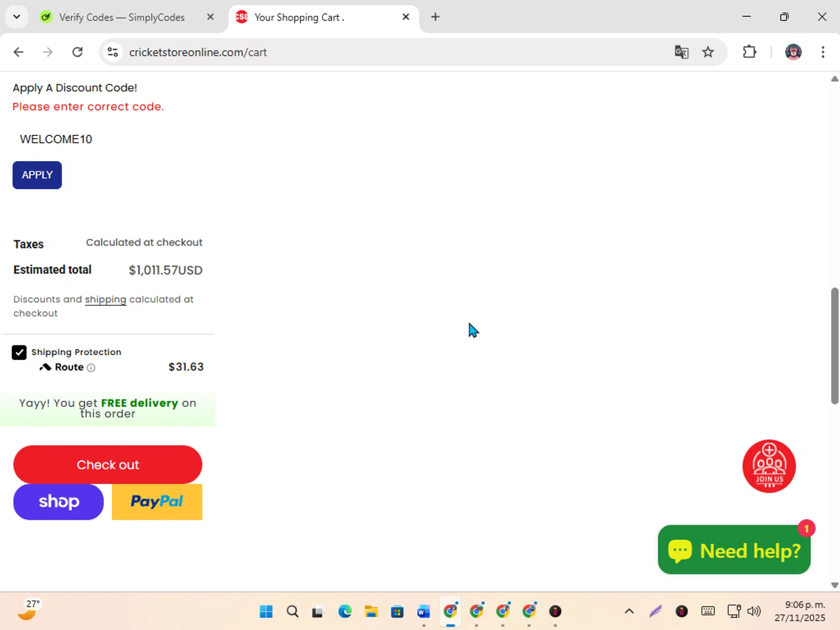Click the Please enter correct code error
Viewport: 840px width, 630px height.
(88, 107)
